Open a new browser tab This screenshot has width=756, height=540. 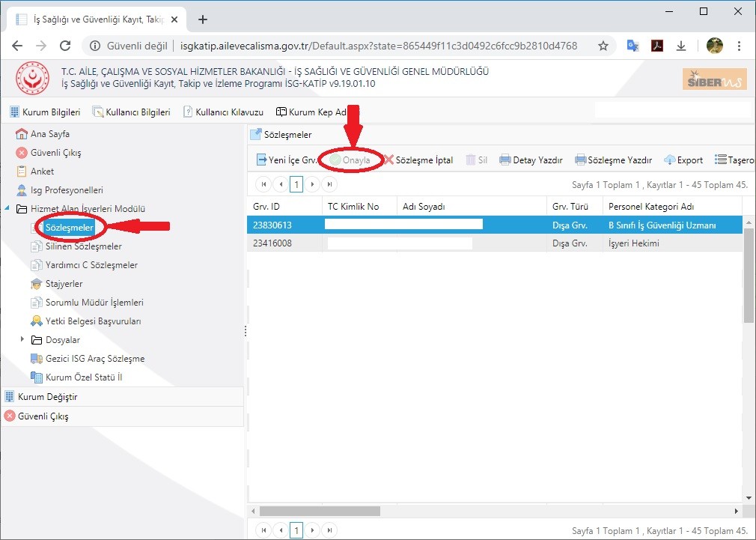point(203,19)
